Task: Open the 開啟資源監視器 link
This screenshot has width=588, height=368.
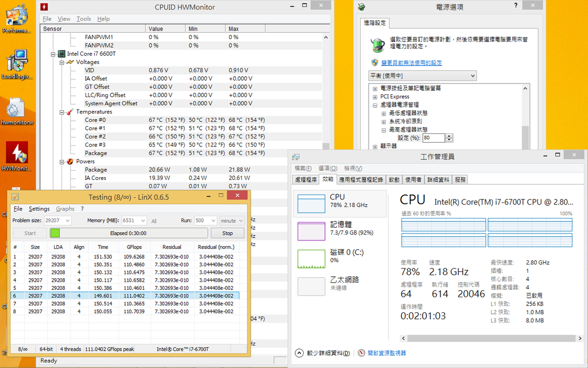Action: tap(386, 353)
